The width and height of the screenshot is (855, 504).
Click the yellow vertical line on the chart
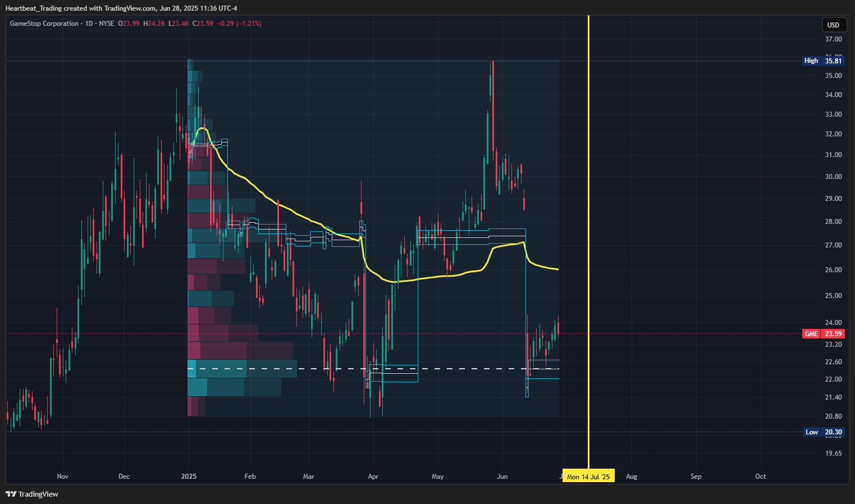pyautogui.click(x=588, y=241)
